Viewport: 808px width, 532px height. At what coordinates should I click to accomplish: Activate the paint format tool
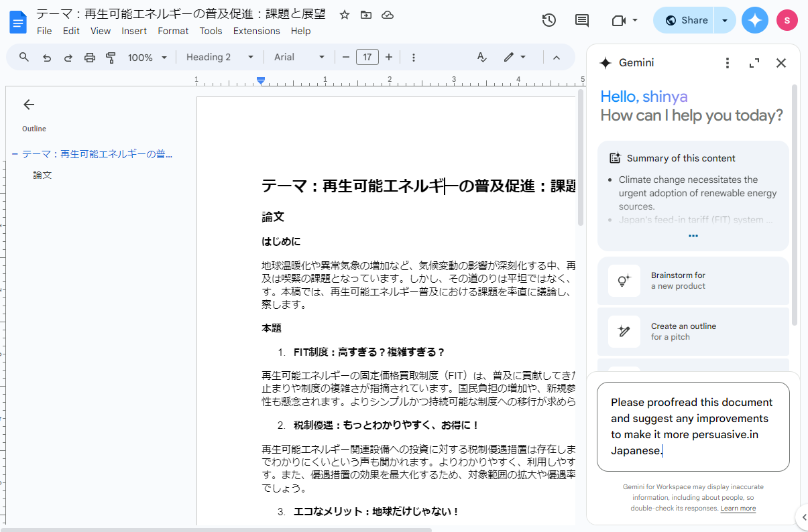[111, 57]
